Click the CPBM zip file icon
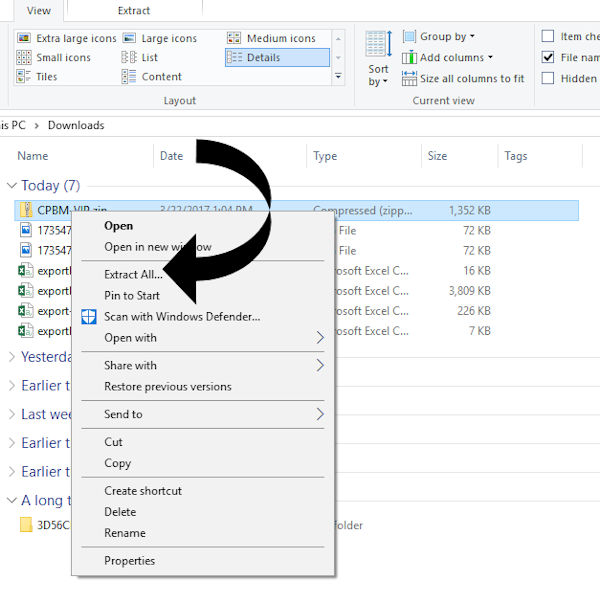This screenshot has height=603, width=600. tap(26, 210)
